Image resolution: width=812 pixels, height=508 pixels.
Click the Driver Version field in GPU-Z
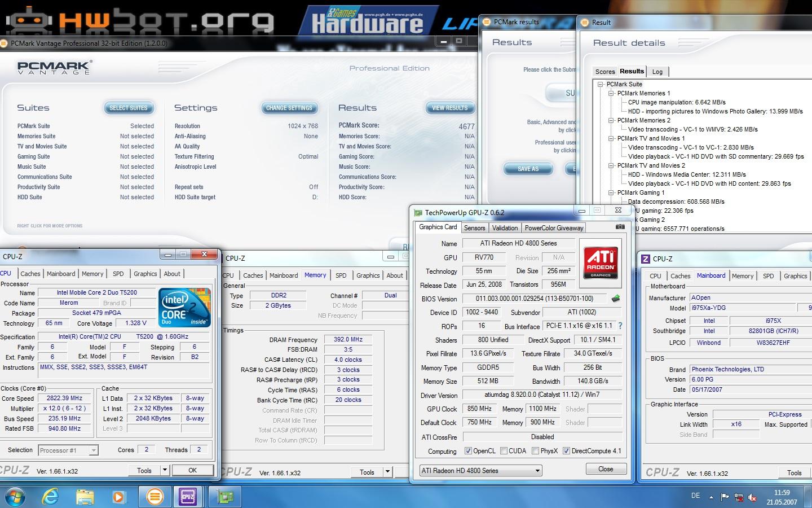[542, 395]
